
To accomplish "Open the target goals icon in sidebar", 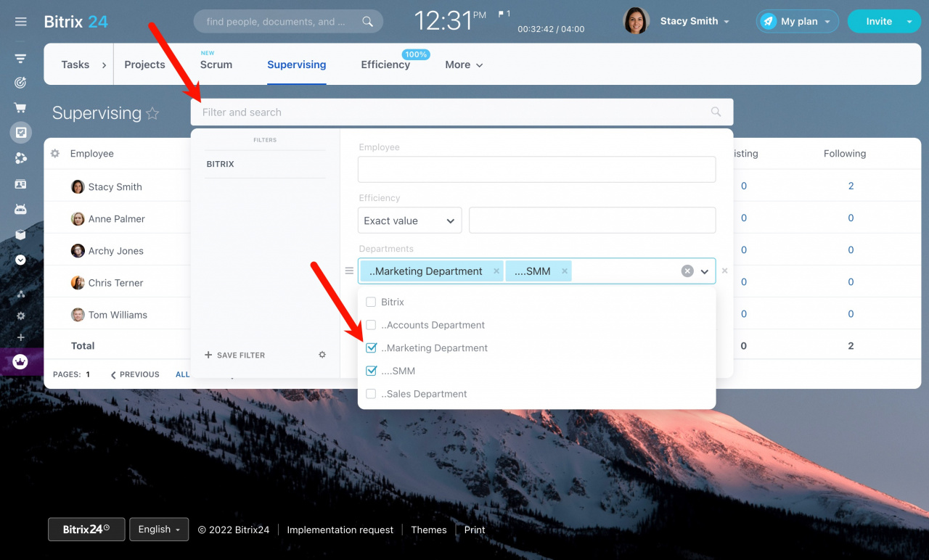I will point(20,83).
